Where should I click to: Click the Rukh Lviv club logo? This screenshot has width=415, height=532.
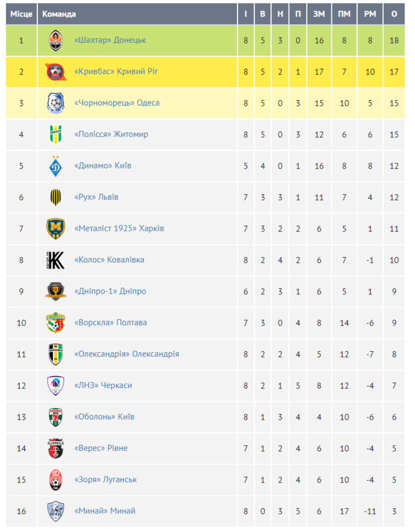[56, 197]
